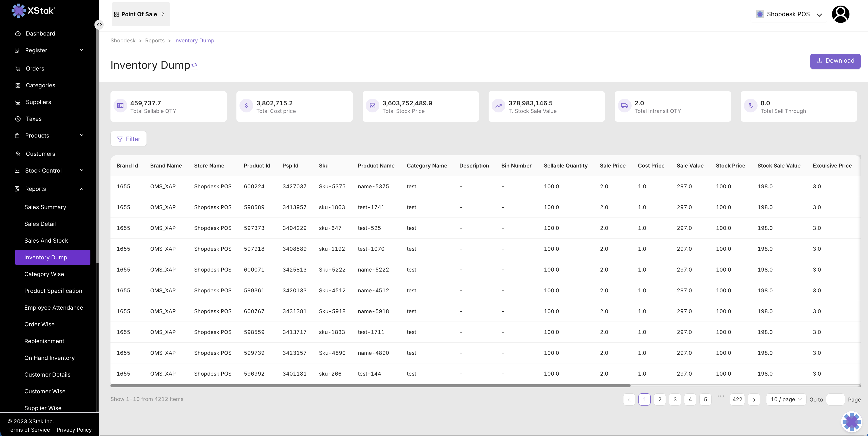The image size is (868, 436).
Task: Open Sales Summary report
Action: [x=45, y=207]
